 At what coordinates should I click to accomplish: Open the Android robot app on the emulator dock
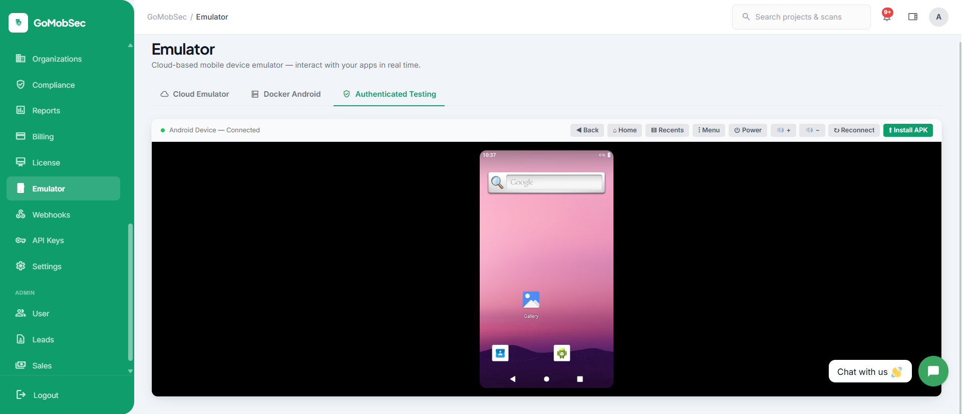point(562,353)
